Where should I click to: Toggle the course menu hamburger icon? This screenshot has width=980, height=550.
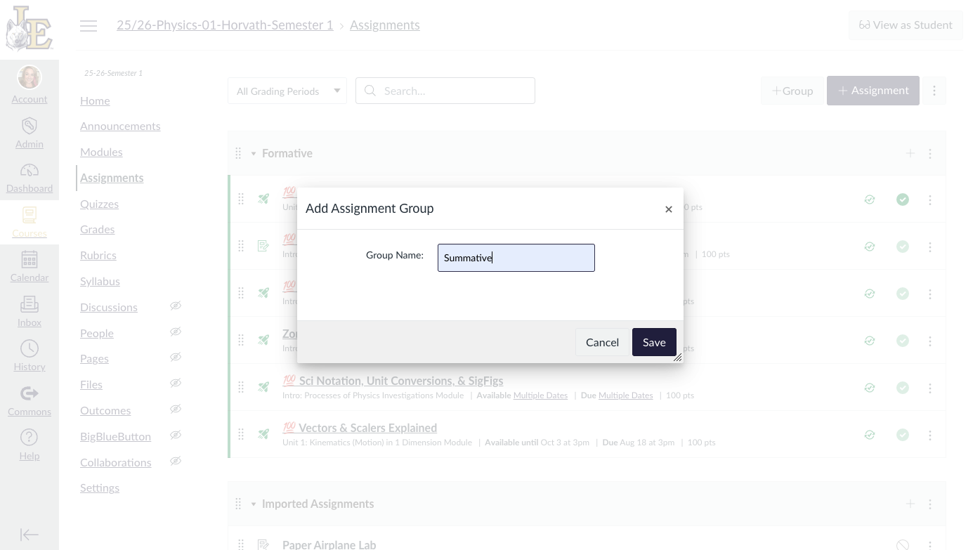pos(89,26)
